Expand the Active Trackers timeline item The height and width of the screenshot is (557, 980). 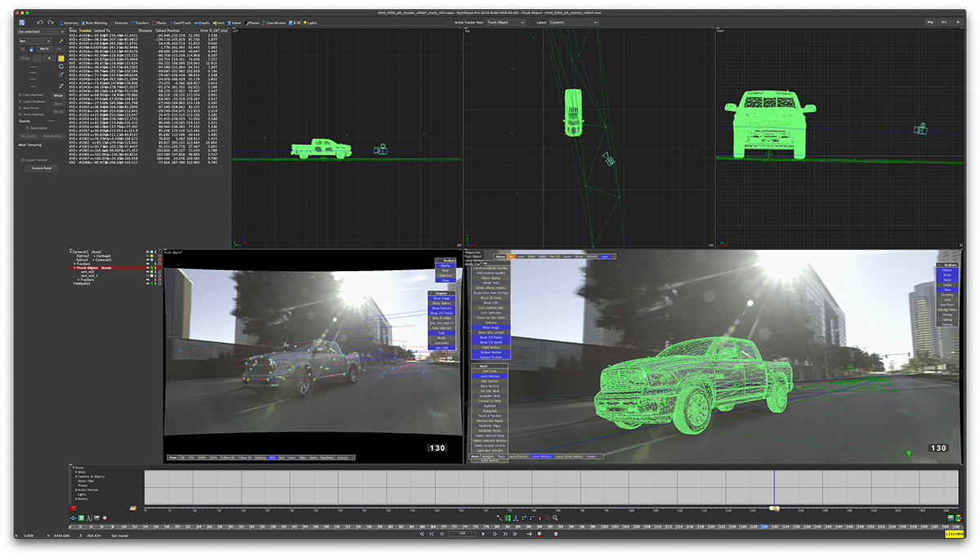pos(76,490)
